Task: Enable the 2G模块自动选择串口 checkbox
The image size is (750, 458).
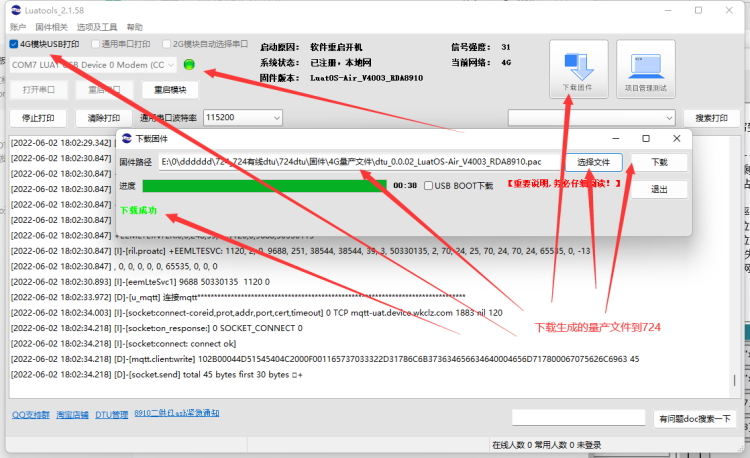Action: pyautogui.click(x=166, y=44)
